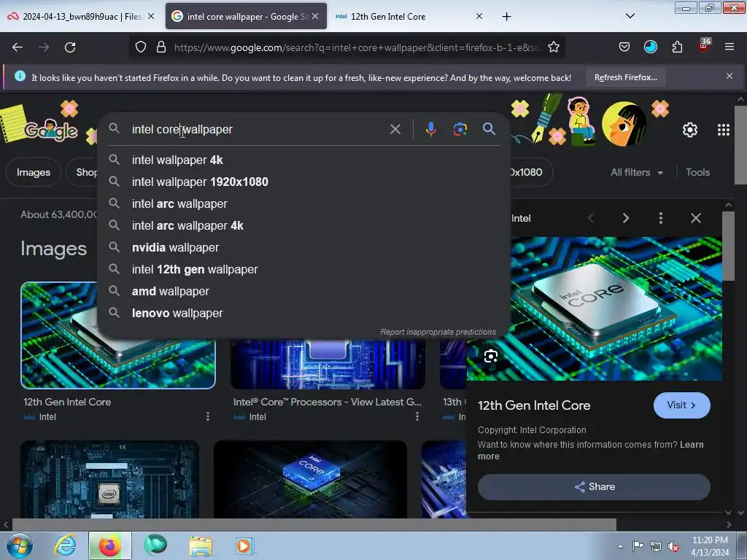This screenshot has height=560, width=747.
Task: Bookmark this page with the star icon
Action: coord(553,47)
